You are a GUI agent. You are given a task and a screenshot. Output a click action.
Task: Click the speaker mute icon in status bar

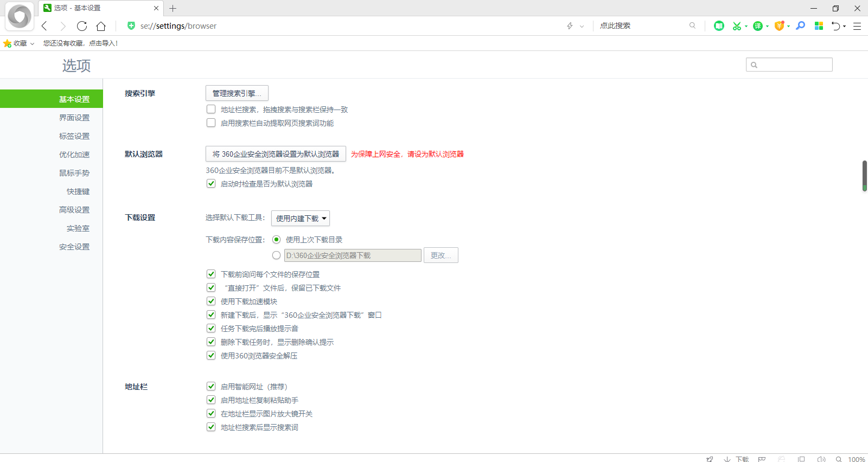(821, 459)
